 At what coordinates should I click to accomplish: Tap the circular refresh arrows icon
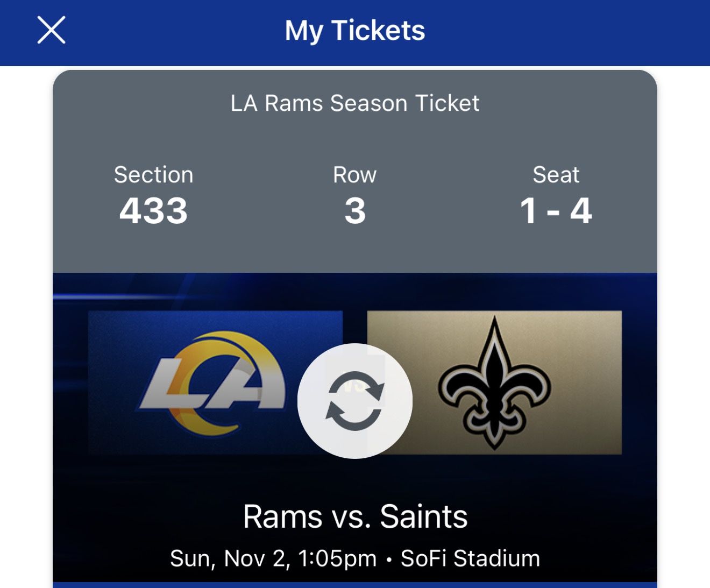tap(355, 401)
